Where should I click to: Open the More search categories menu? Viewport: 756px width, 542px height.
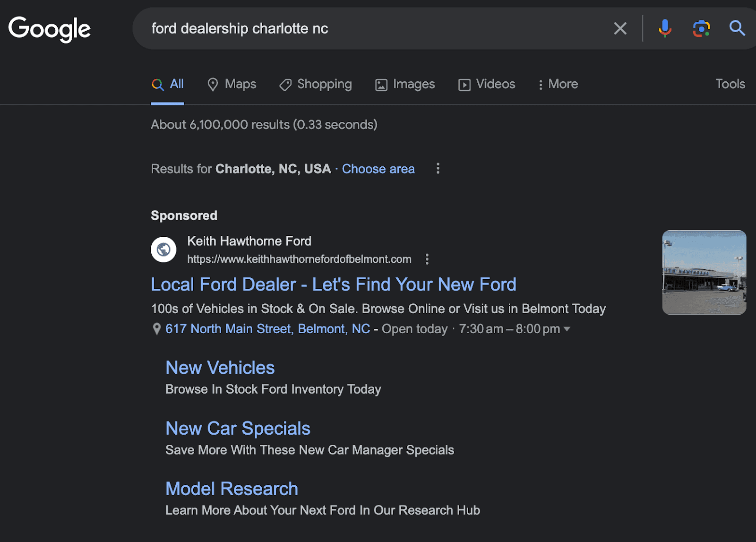(558, 84)
